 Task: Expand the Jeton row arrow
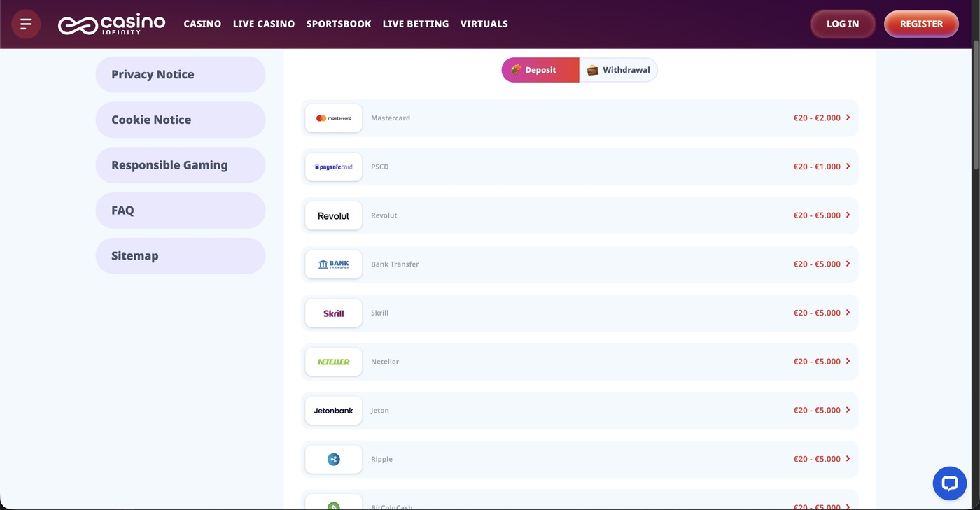[848, 410]
